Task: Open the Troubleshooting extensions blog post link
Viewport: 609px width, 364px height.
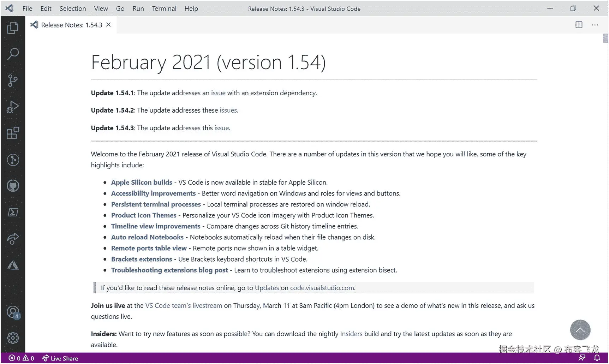Action: tap(169, 270)
